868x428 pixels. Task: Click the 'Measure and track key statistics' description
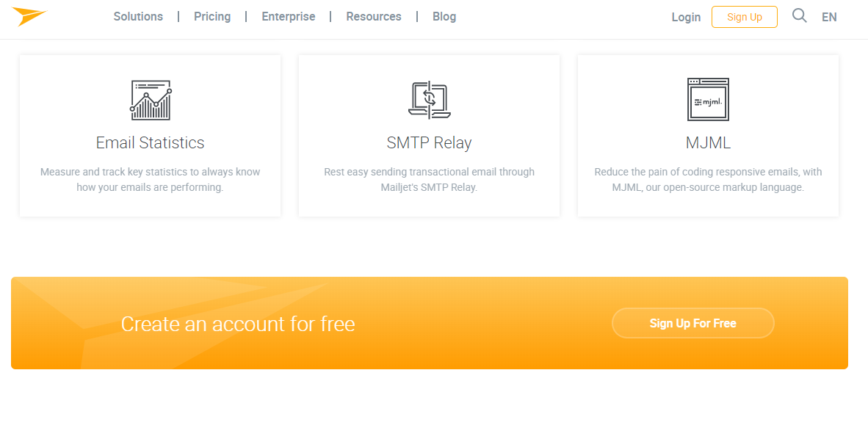[x=150, y=179]
